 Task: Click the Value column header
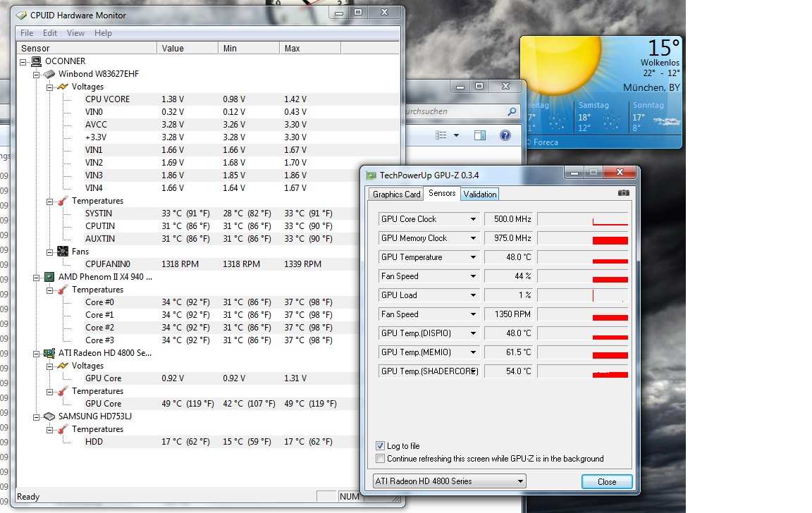coord(187,48)
